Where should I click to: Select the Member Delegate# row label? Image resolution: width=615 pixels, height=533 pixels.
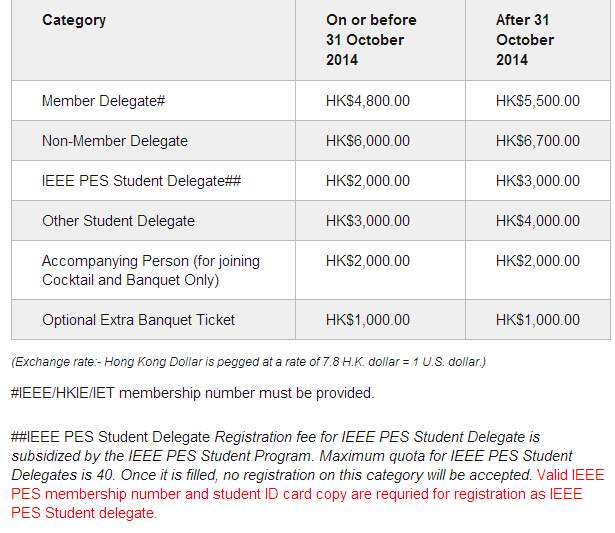(103, 101)
